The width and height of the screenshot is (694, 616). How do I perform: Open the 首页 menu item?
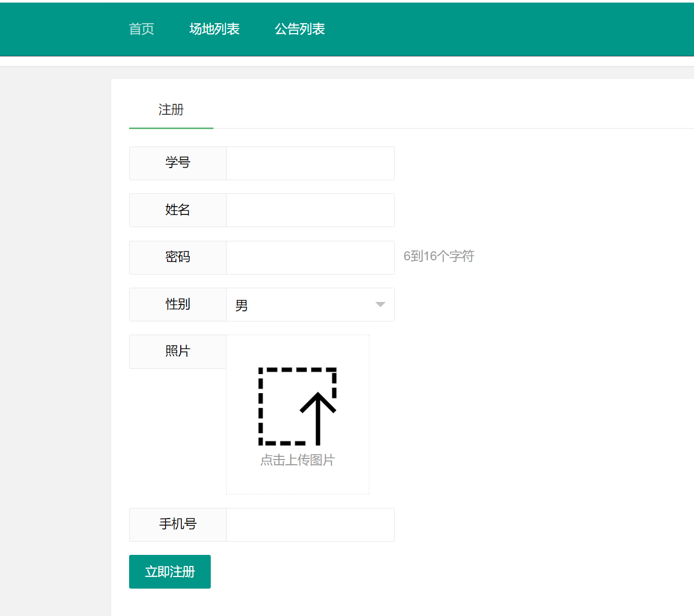[141, 29]
